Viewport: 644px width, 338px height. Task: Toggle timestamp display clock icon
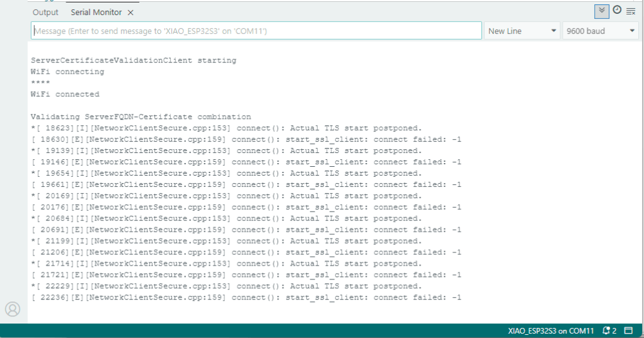pos(617,10)
